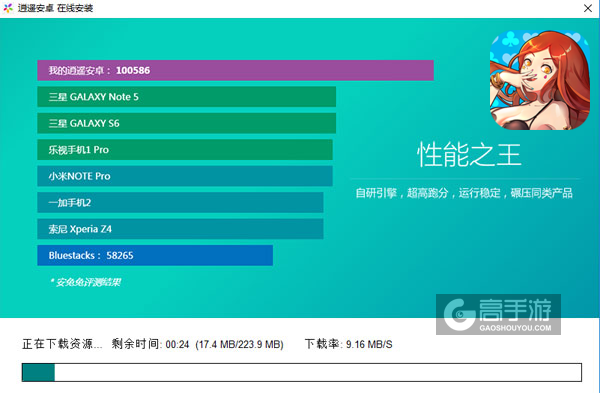Select the 三星 GALAXY Note 5 bar
Viewport: 600px width, 393px height.
(x=186, y=97)
